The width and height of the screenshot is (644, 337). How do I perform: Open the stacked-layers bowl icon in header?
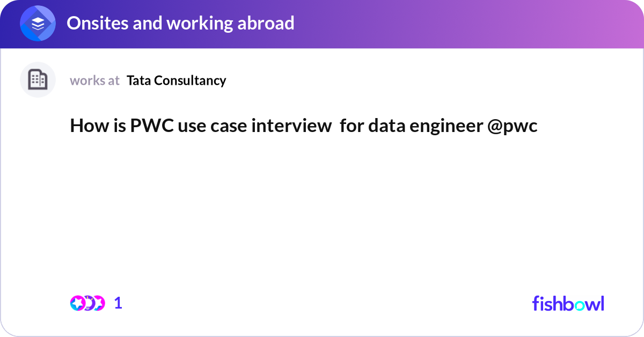click(38, 24)
